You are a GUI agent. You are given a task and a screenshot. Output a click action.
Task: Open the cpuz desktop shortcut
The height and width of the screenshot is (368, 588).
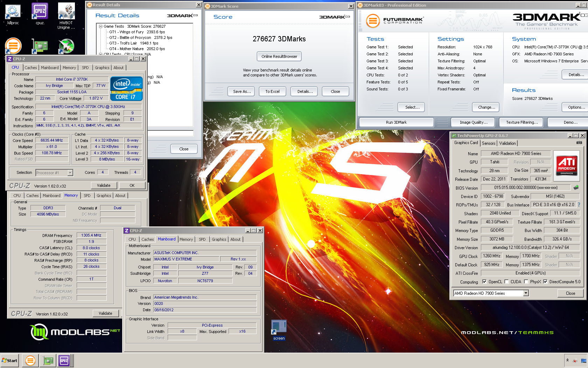tap(40, 14)
